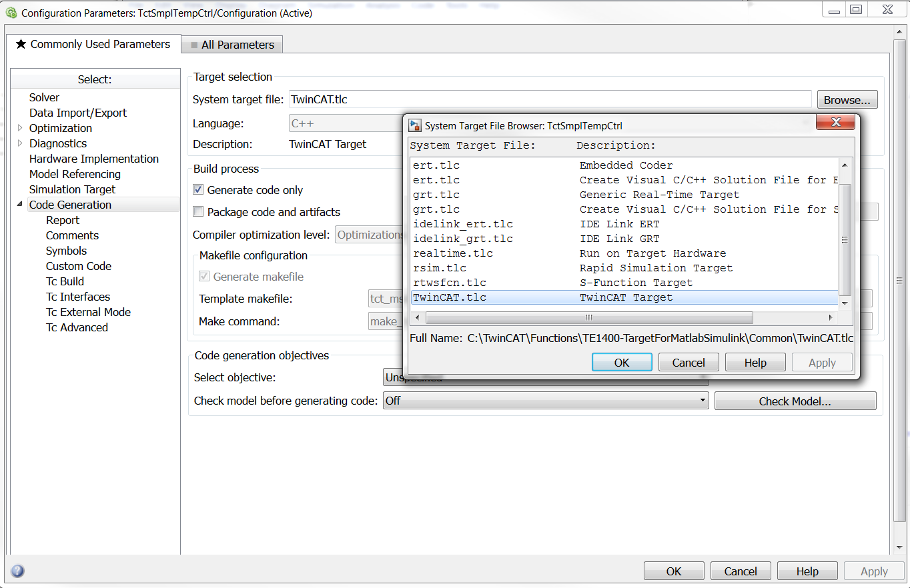Select the grt.tlc Generic Real-Time Target row
This screenshot has width=910, height=588.
(624, 195)
